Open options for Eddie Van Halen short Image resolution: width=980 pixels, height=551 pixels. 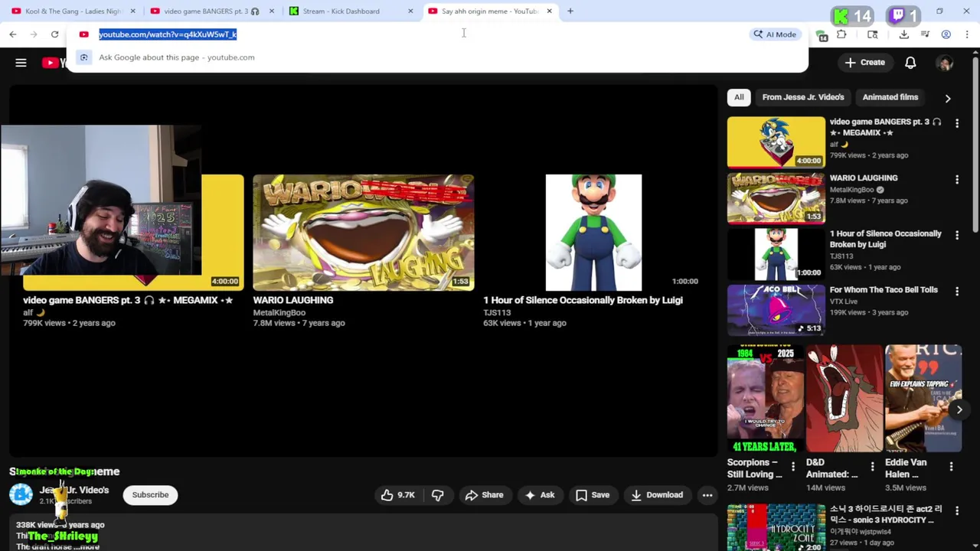[951, 466]
